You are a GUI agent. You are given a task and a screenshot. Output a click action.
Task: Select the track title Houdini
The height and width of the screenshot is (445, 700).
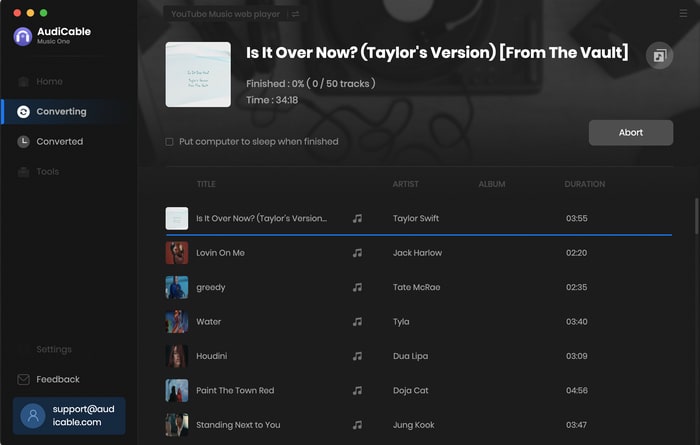coord(212,356)
